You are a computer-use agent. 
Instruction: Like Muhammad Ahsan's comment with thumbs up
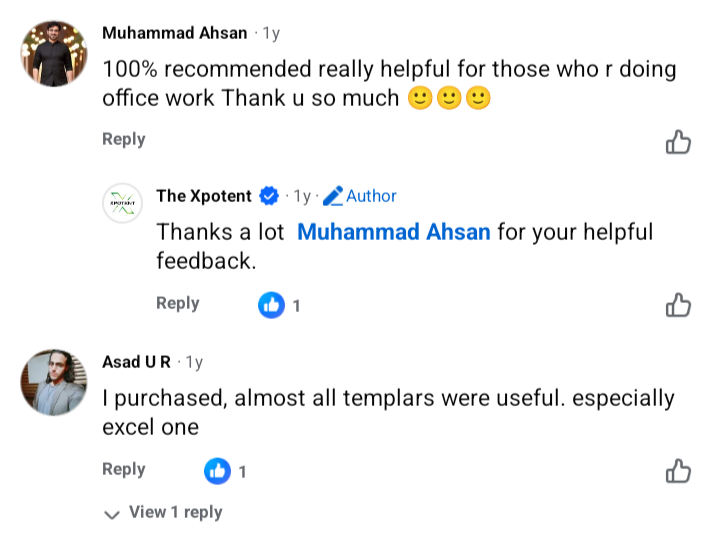(678, 142)
